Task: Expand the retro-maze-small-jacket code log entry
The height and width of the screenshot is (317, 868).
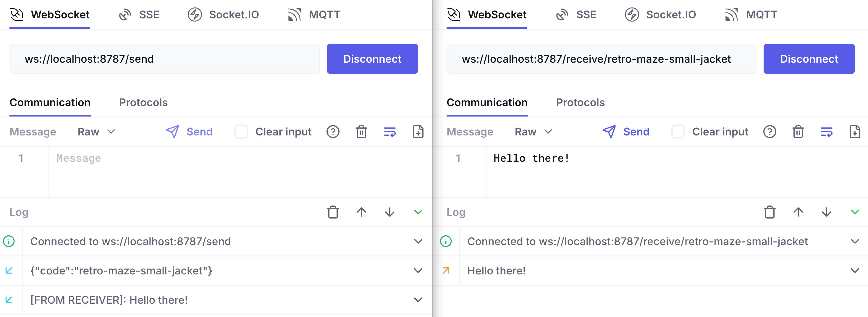Action: tap(418, 271)
